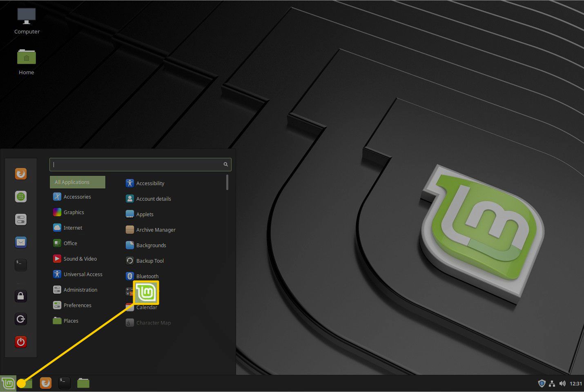Click the search magnifier icon in the menu
584x392 pixels.
pos(225,164)
